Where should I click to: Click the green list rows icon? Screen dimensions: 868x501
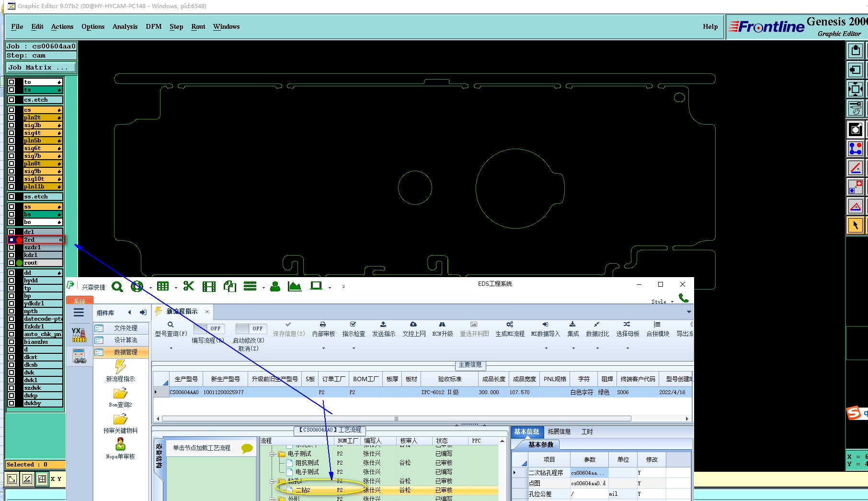click(250, 286)
